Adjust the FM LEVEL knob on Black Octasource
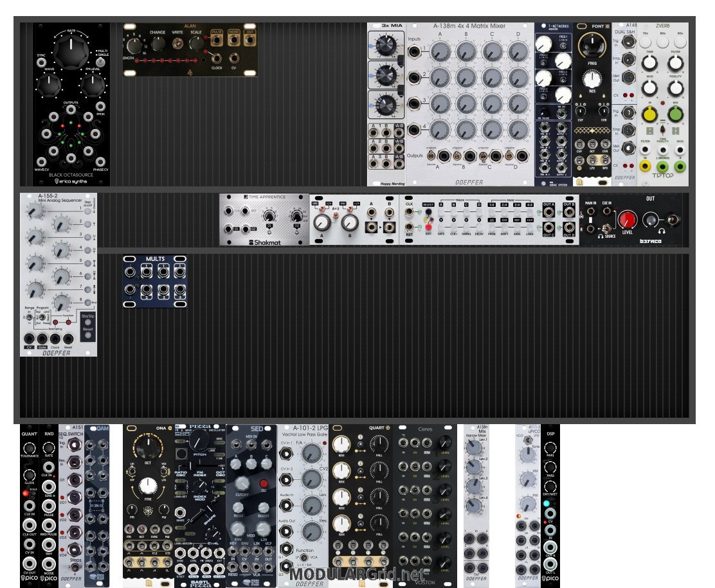This screenshot has width=715, height=588. (x=93, y=85)
